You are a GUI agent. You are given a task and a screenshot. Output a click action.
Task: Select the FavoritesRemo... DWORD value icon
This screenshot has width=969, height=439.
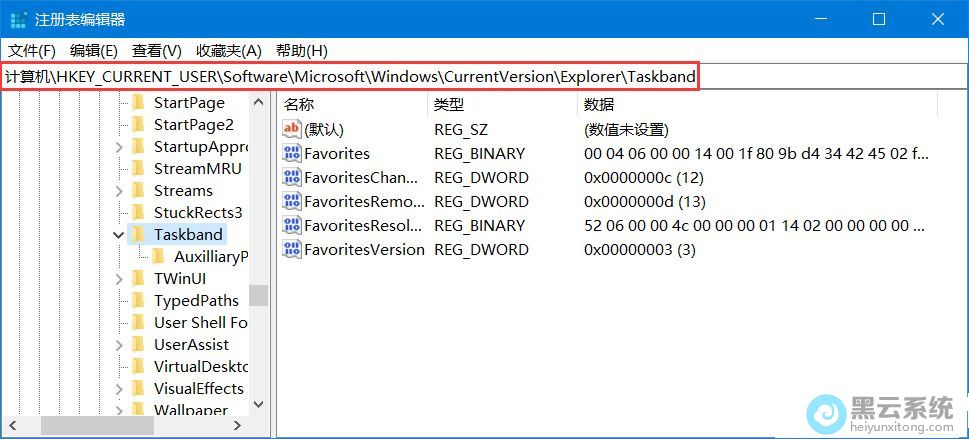click(292, 201)
